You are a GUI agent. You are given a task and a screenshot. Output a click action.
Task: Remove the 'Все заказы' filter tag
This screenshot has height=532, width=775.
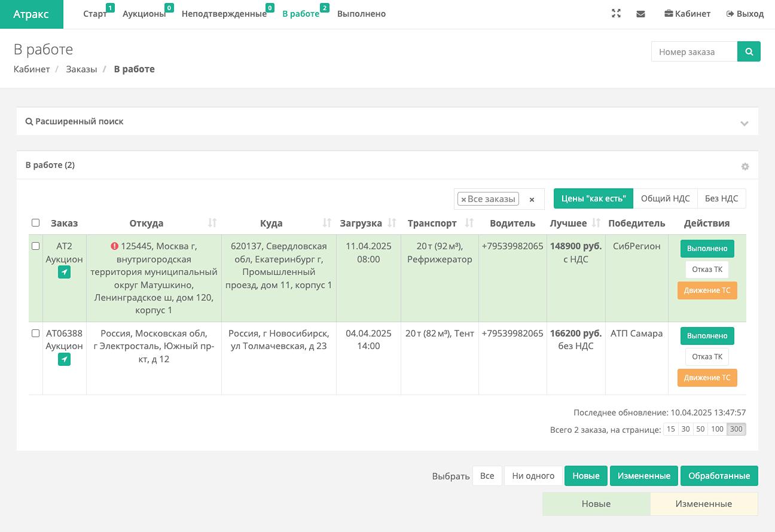coord(463,200)
